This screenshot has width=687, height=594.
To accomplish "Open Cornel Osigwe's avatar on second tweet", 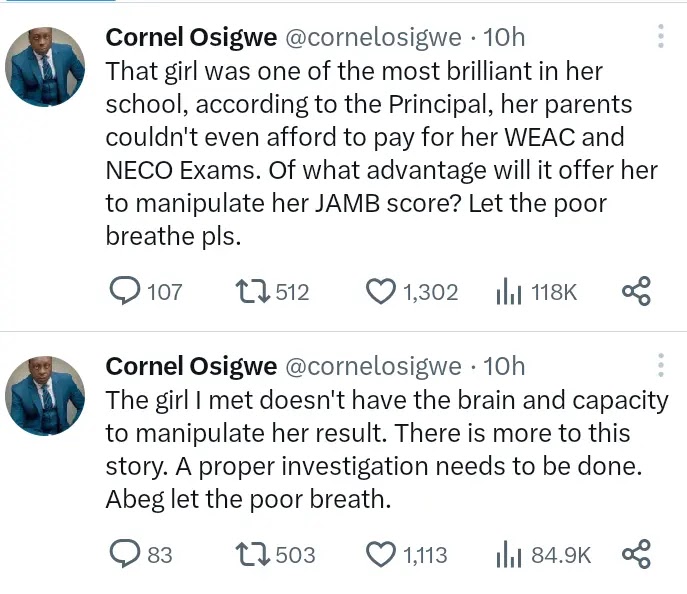I will pos(45,395).
